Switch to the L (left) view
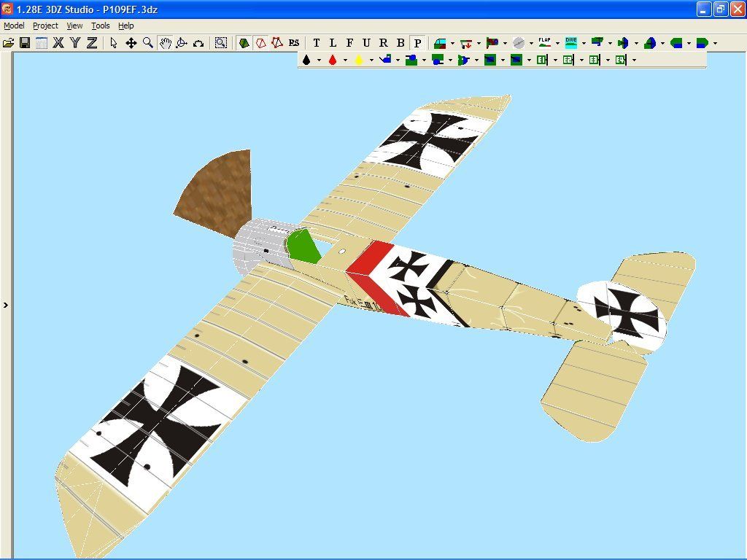Viewport: 747px width, 560px height. pyautogui.click(x=333, y=43)
